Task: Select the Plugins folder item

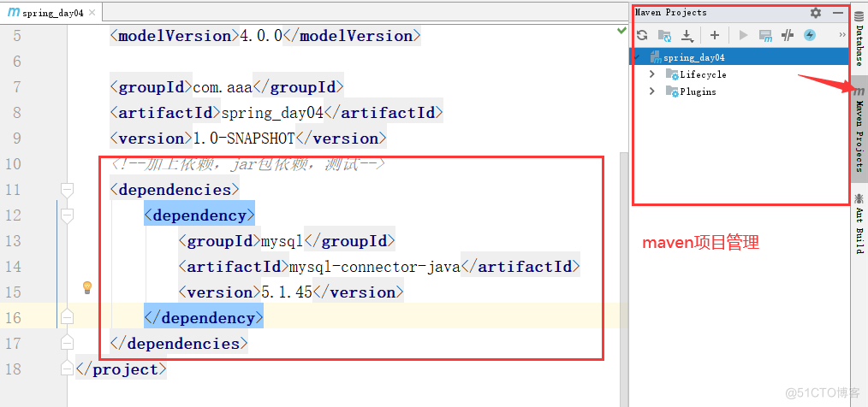Action: click(x=691, y=91)
